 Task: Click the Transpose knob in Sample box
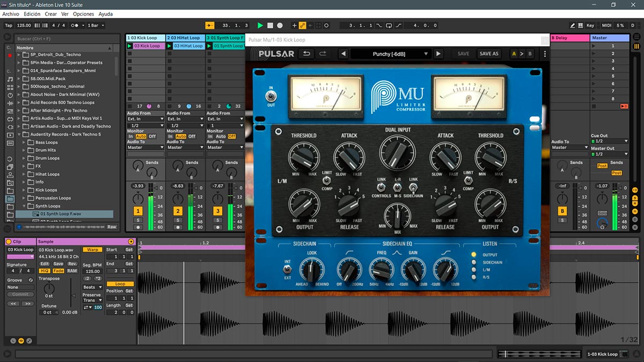tap(49, 289)
